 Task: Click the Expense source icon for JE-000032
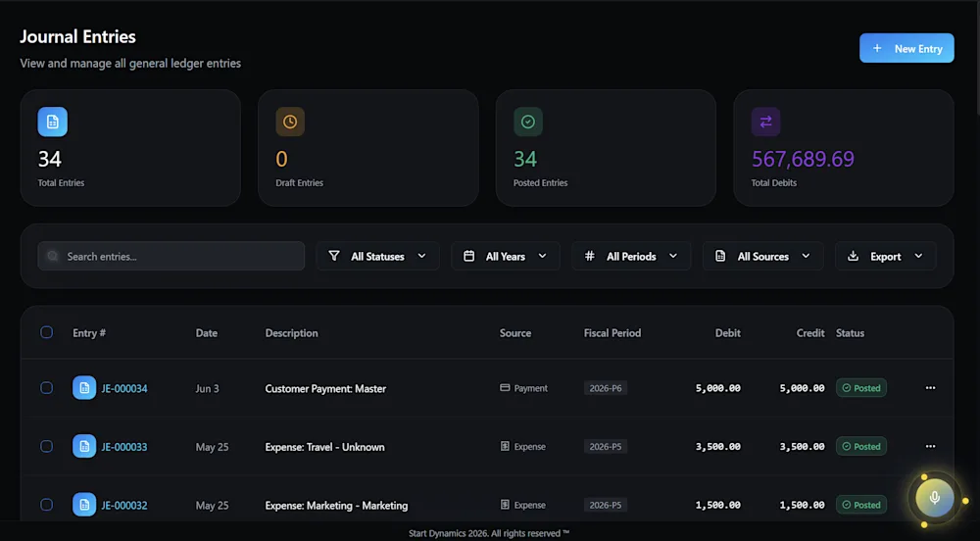pos(505,504)
